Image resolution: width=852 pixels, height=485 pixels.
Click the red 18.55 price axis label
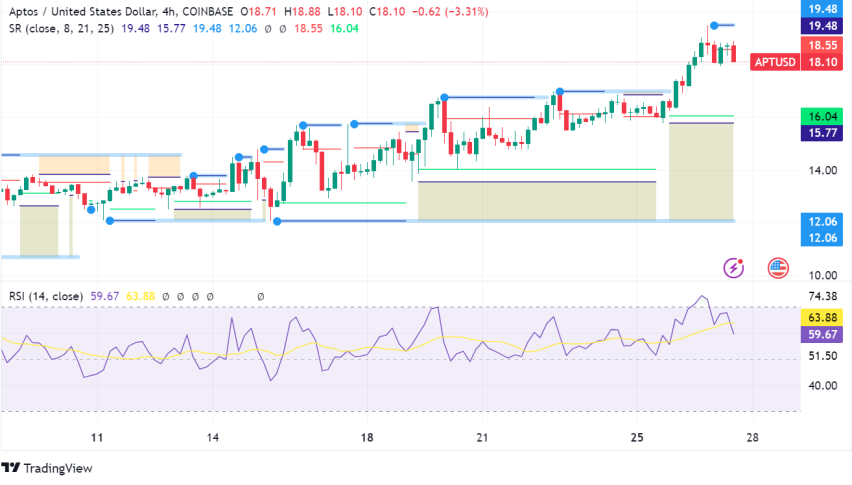point(823,45)
